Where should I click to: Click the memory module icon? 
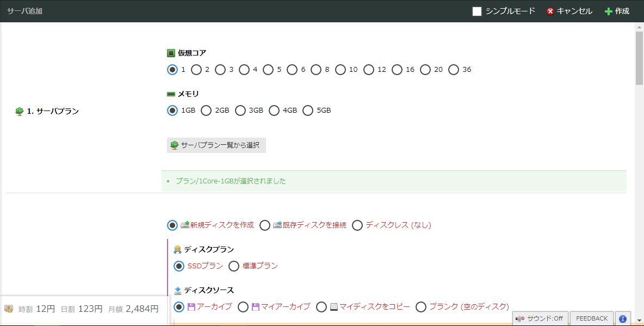click(x=171, y=94)
